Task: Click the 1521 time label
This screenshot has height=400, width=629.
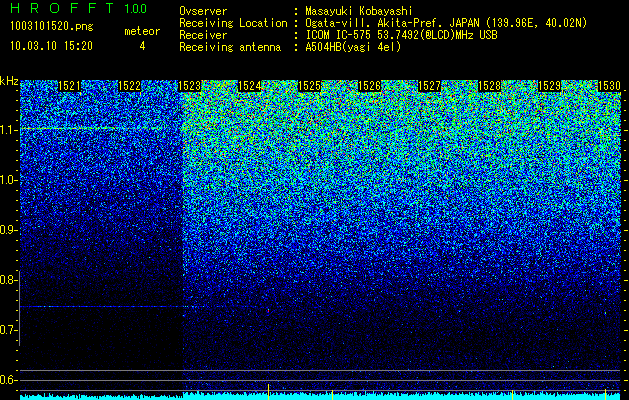Action: [69, 86]
